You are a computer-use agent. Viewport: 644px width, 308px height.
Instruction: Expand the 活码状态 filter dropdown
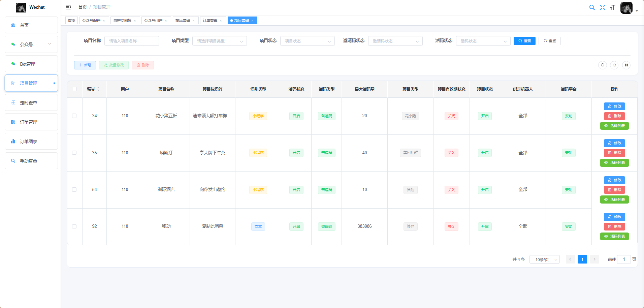click(483, 41)
